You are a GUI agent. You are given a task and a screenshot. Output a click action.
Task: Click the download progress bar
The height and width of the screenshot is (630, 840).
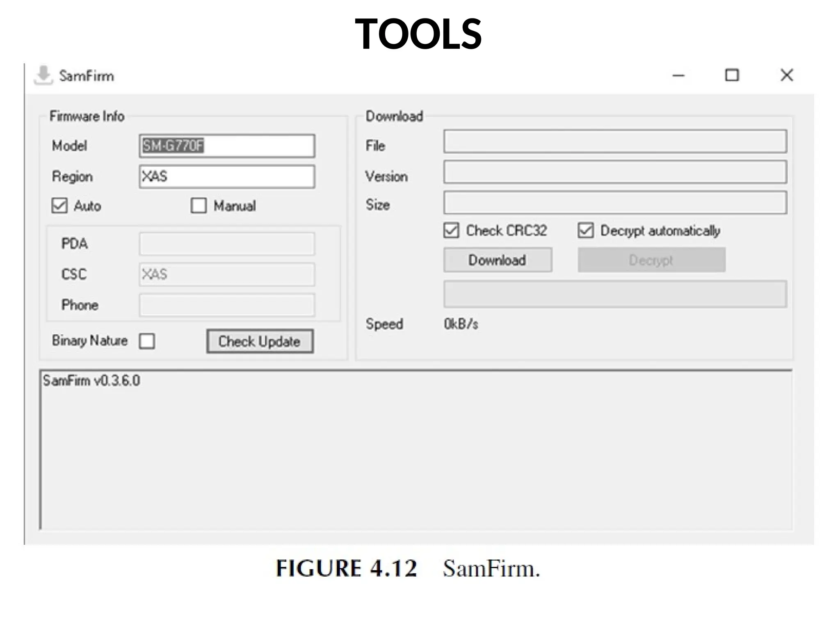point(615,294)
